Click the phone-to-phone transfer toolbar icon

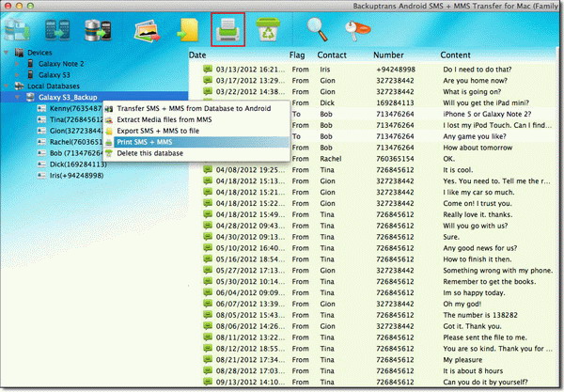[x=57, y=29]
